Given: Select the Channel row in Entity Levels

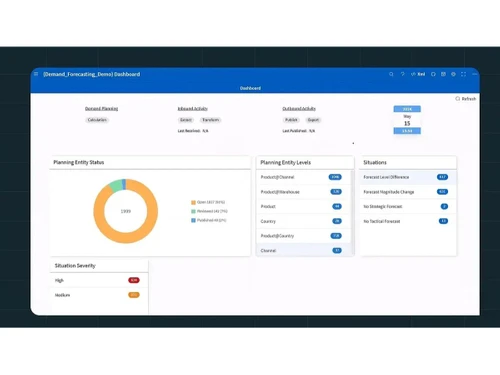Looking at the screenshot, I should point(303,250).
